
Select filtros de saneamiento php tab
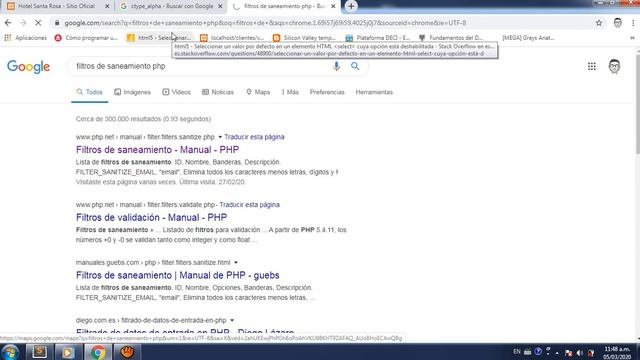(284, 6)
